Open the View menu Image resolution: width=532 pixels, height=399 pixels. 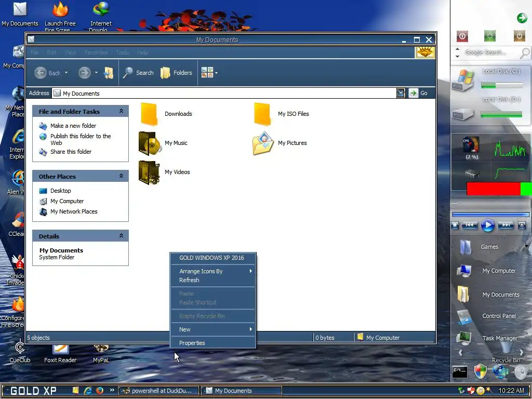click(70, 52)
